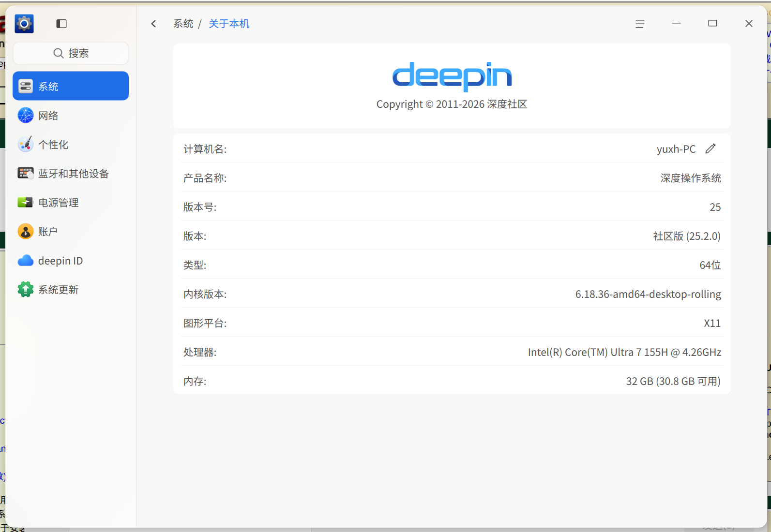The image size is (771, 532).
Task: Select the System (系统) sidebar item
Action: [71, 86]
